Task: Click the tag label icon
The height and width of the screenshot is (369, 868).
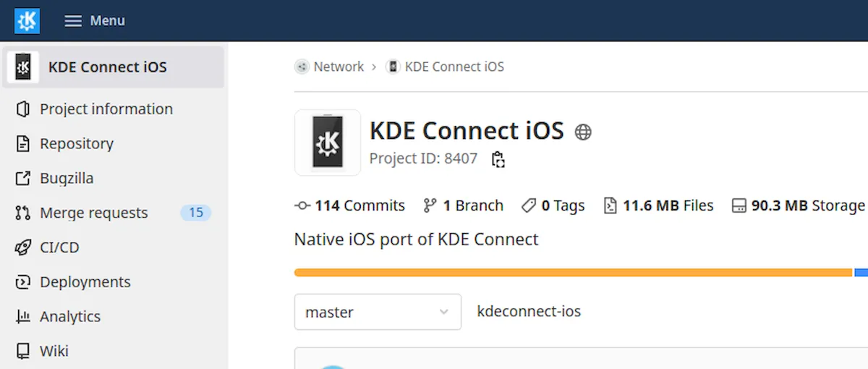Action: pyautogui.click(x=529, y=205)
